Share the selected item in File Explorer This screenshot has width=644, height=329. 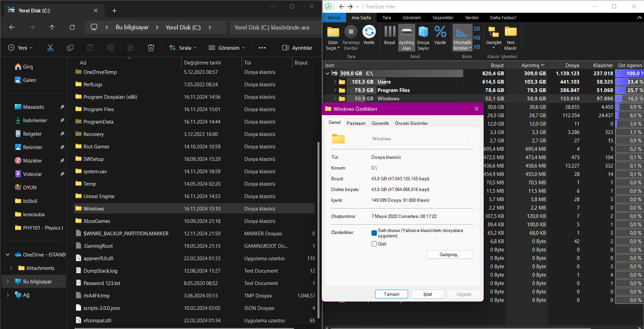[131, 48]
